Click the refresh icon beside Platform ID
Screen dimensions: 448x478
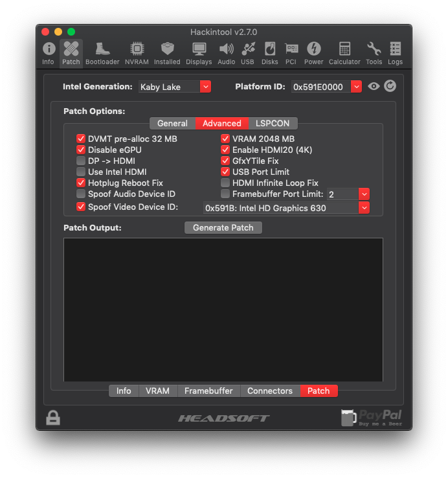tap(390, 86)
